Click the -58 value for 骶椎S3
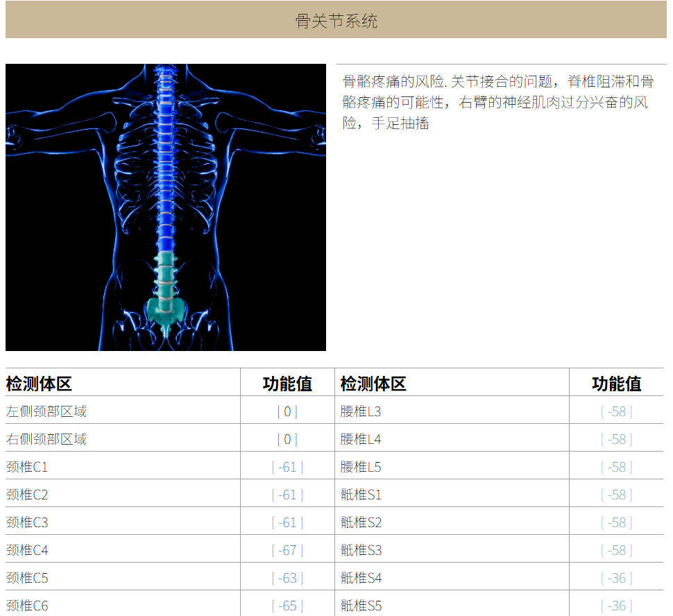This screenshot has width=673, height=616. (616, 550)
